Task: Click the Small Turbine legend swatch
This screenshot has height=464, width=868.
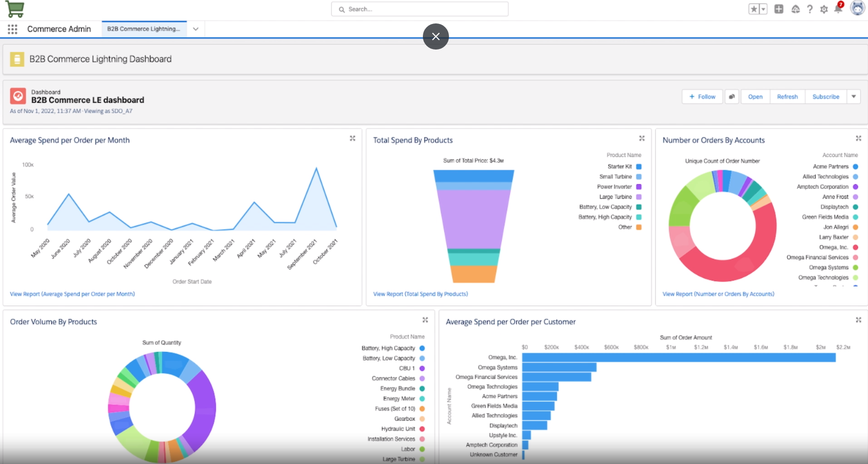Action: pyautogui.click(x=639, y=176)
